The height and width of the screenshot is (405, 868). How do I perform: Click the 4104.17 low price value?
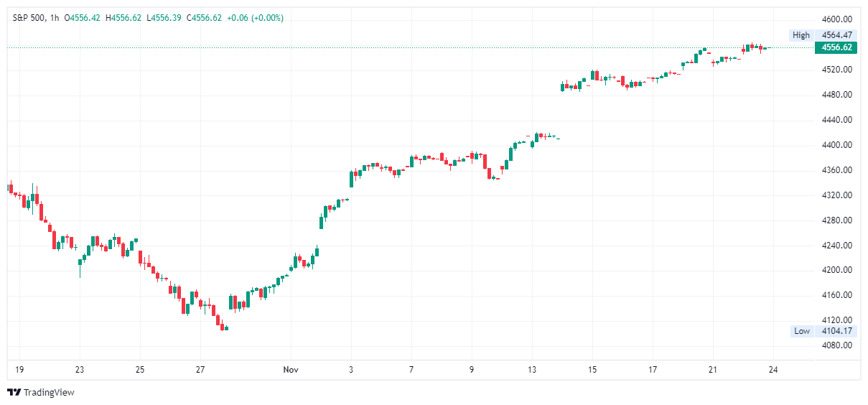(x=836, y=331)
